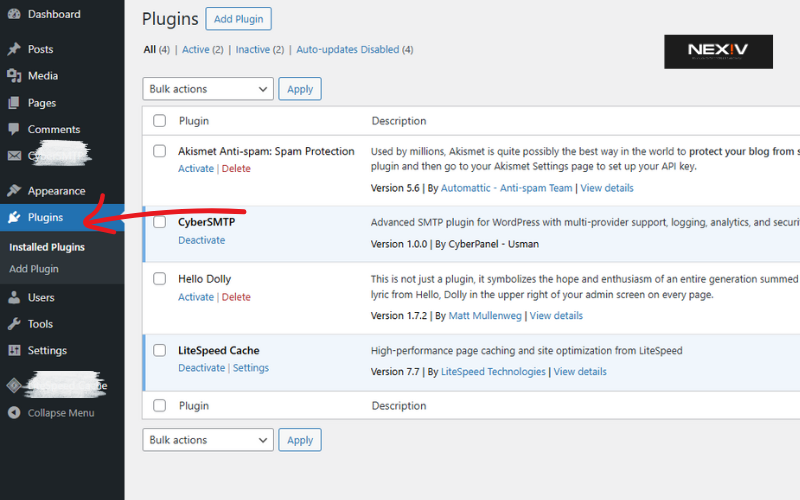Click the LiteSpeed diamond icon in sidebar
This screenshot has width=800, height=500.
point(14,386)
